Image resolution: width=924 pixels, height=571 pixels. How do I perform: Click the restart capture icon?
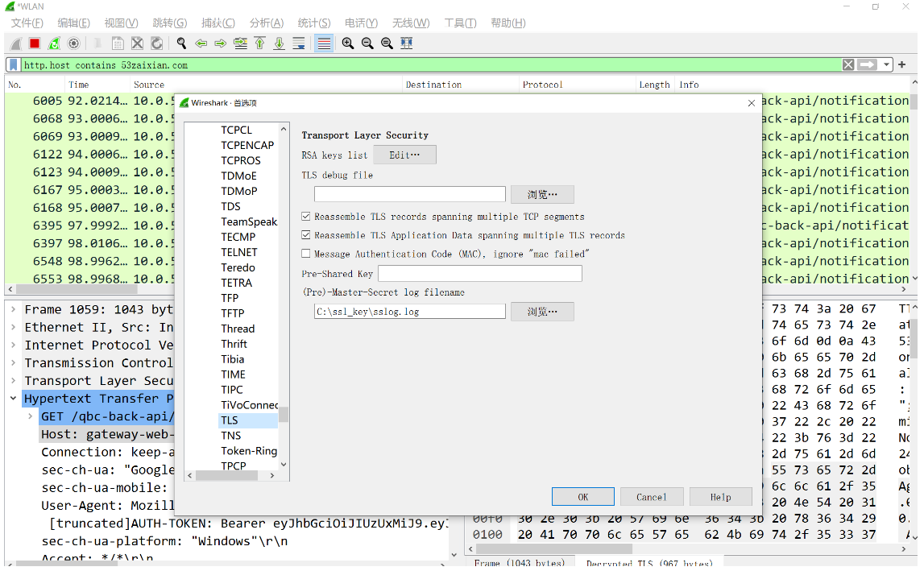pos(54,43)
